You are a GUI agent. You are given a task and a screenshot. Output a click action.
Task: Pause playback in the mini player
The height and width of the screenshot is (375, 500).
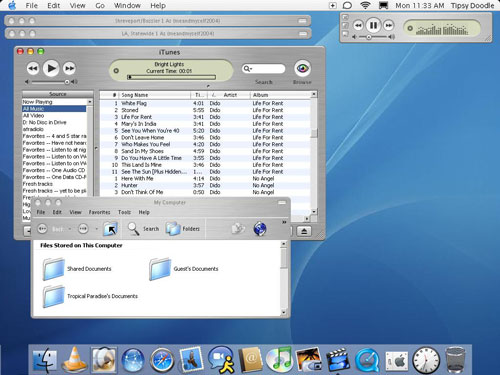point(373,25)
